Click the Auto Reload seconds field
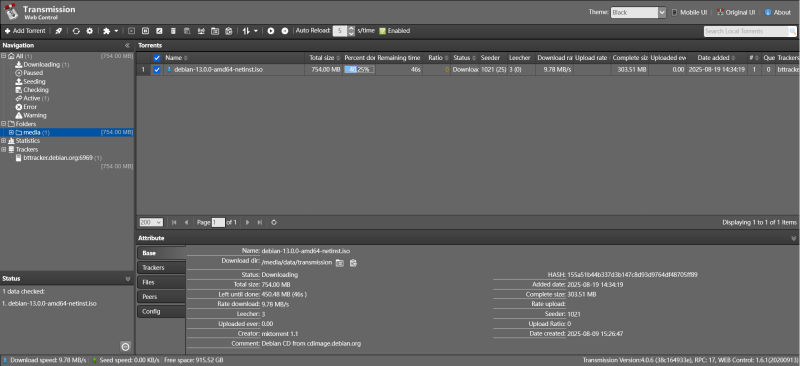800x366 pixels. point(340,31)
